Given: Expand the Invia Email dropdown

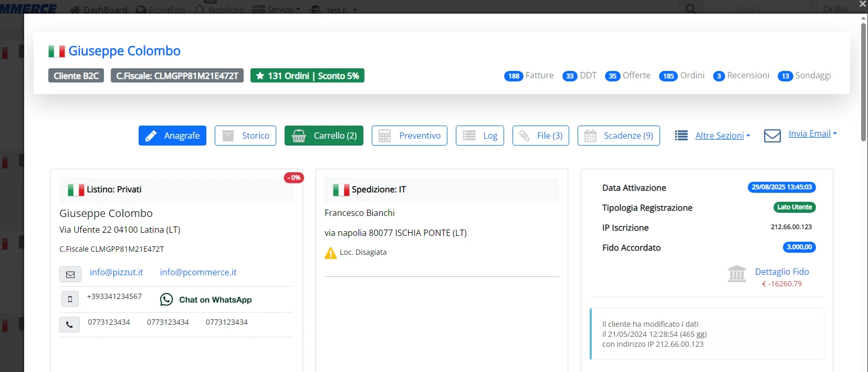Looking at the screenshot, I should [812, 133].
